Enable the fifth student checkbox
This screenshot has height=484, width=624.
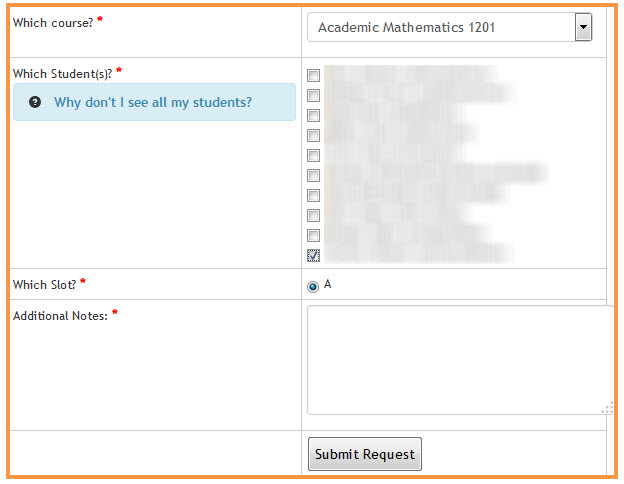click(x=314, y=155)
